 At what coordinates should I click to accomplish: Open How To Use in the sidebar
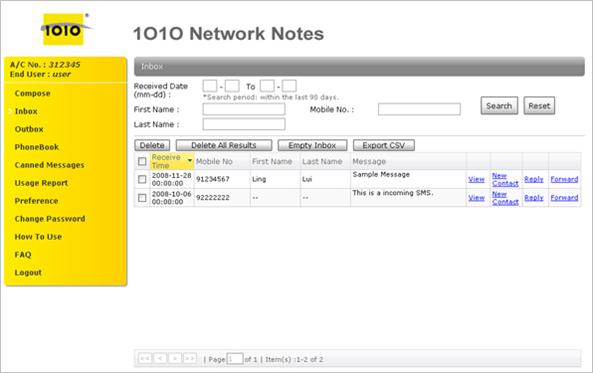[38, 237]
